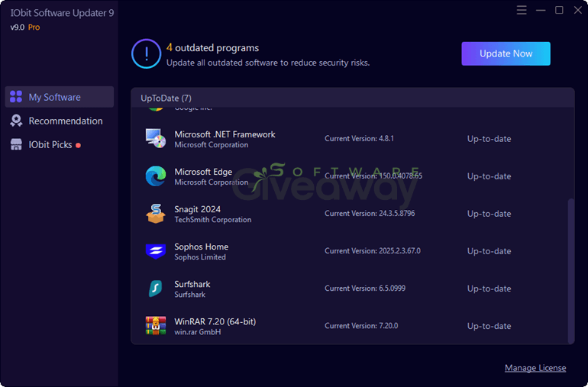
Task: Click the Sophos Home shield icon
Action: click(156, 251)
